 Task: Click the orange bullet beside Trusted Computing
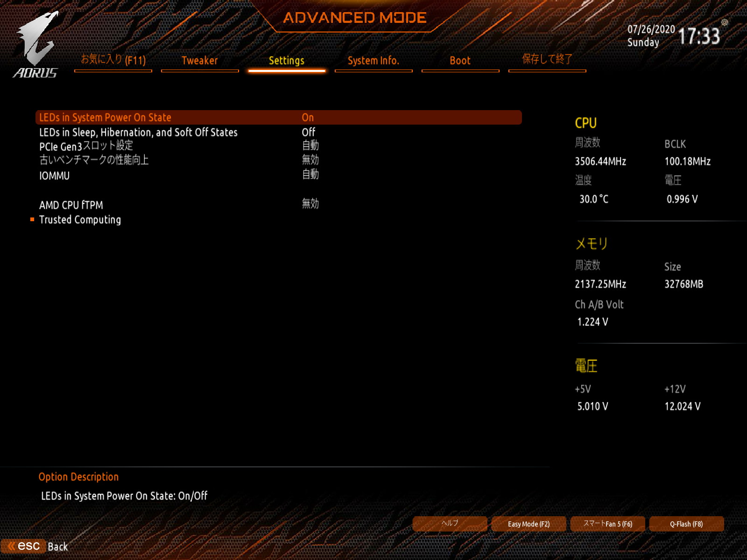point(32,219)
